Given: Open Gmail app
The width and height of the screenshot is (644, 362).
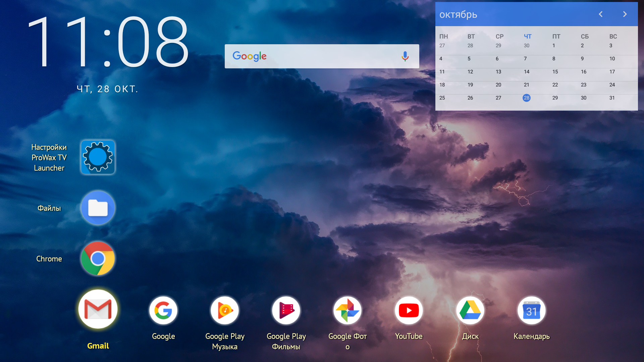Looking at the screenshot, I should point(98,309).
